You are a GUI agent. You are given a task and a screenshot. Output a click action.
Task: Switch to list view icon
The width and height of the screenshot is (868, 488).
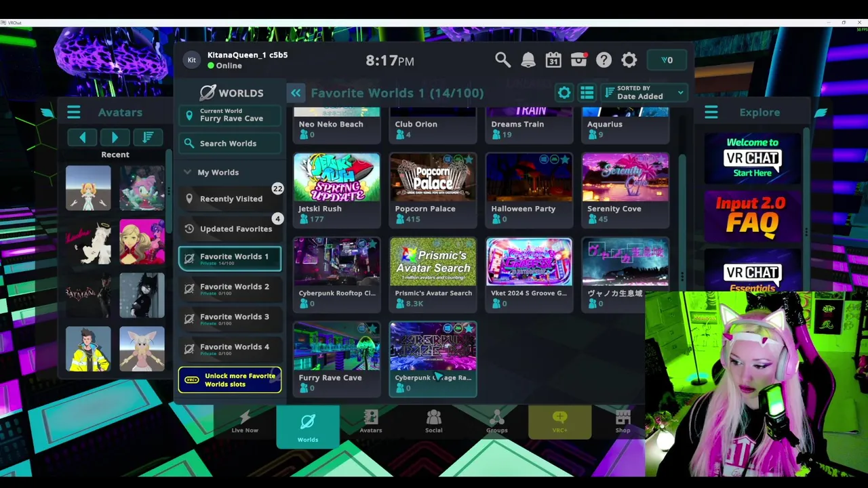587,93
